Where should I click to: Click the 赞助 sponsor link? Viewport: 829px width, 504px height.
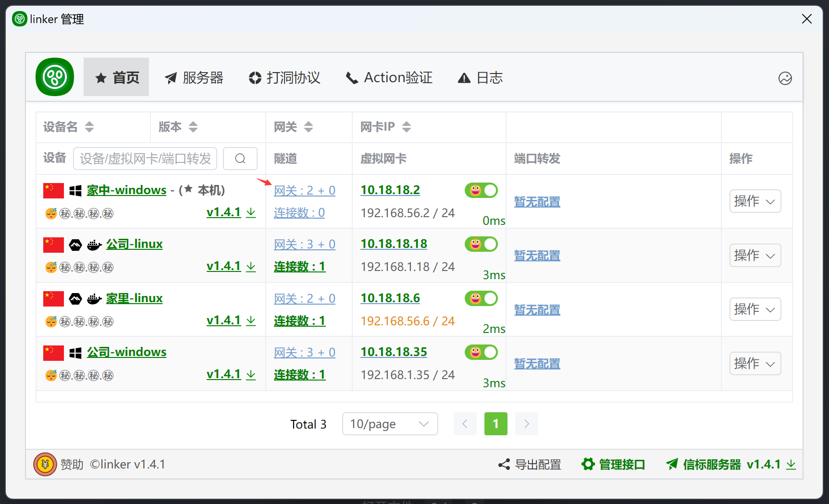point(72,465)
